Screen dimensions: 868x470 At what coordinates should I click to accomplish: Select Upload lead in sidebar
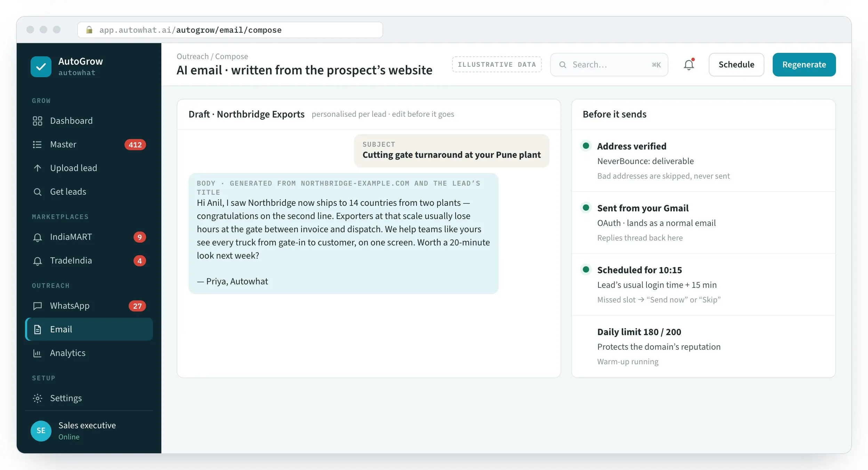[89, 168]
